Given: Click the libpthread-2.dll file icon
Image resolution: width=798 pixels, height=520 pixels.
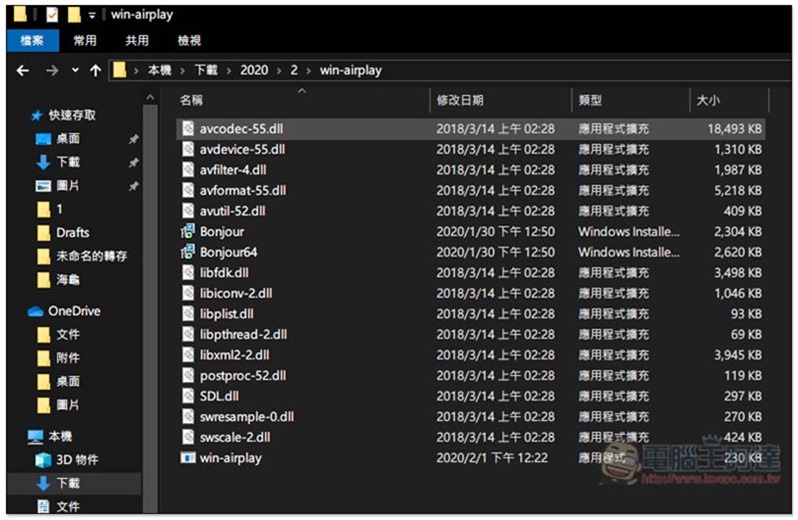Looking at the screenshot, I should [x=188, y=334].
